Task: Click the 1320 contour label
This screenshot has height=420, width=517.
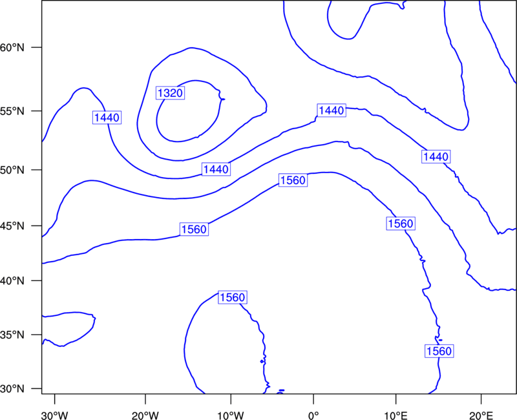Action: click(x=170, y=93)
